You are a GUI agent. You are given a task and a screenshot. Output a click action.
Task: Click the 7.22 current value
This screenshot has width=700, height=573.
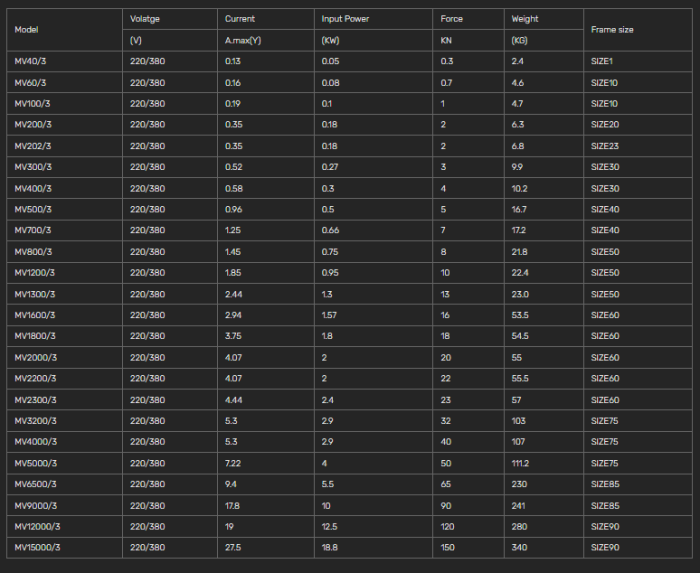point(234,462)
